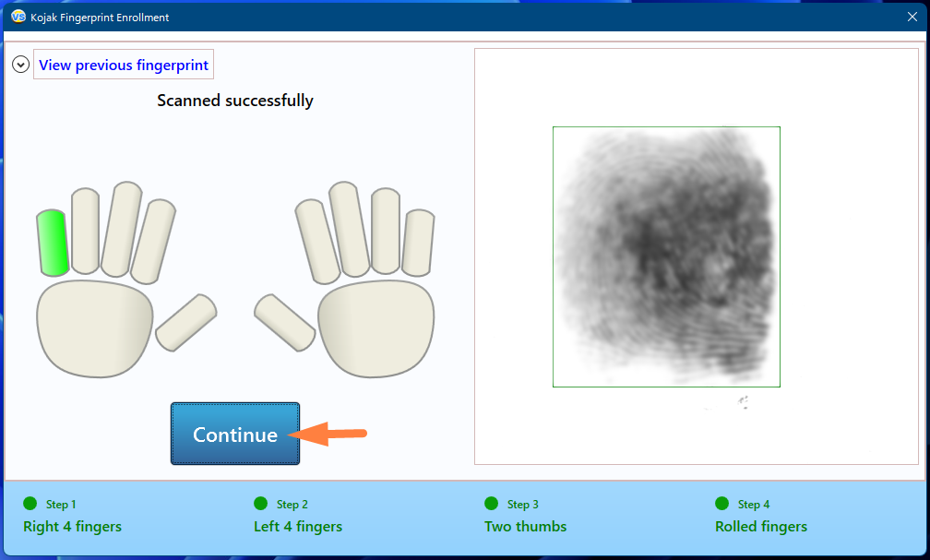Click the Continue button
Screen dimensions: 930x560
[x=235, y=434]
